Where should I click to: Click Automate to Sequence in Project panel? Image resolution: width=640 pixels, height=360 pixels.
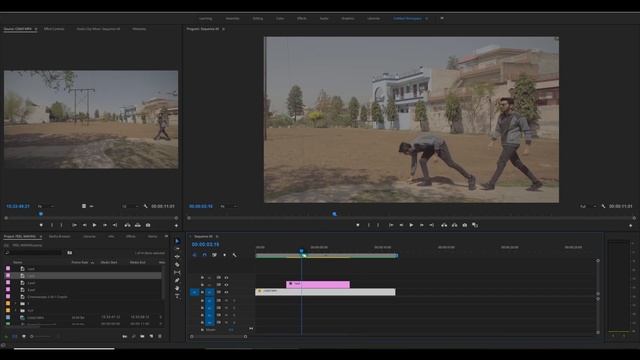pos(124,336)
